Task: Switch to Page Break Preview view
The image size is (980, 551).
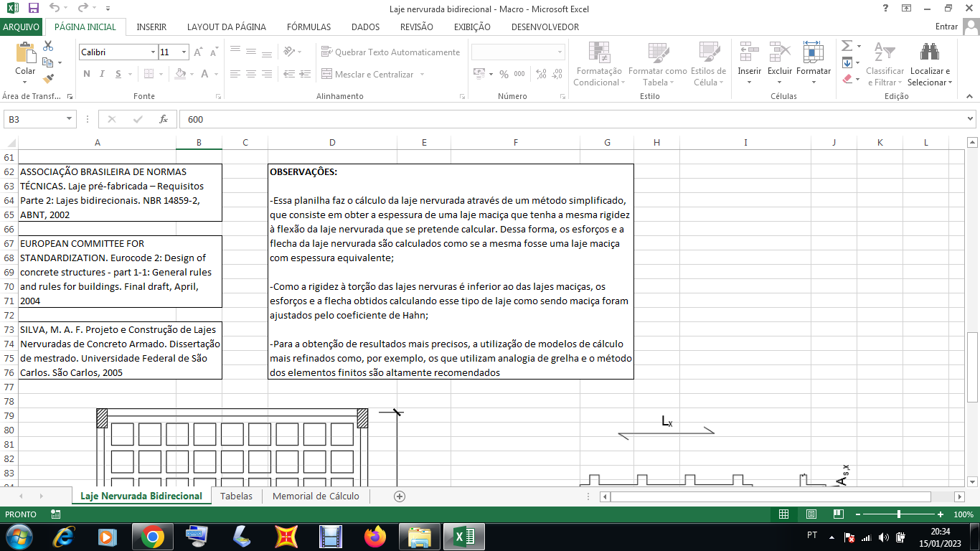Action: (x=838, y=514)
